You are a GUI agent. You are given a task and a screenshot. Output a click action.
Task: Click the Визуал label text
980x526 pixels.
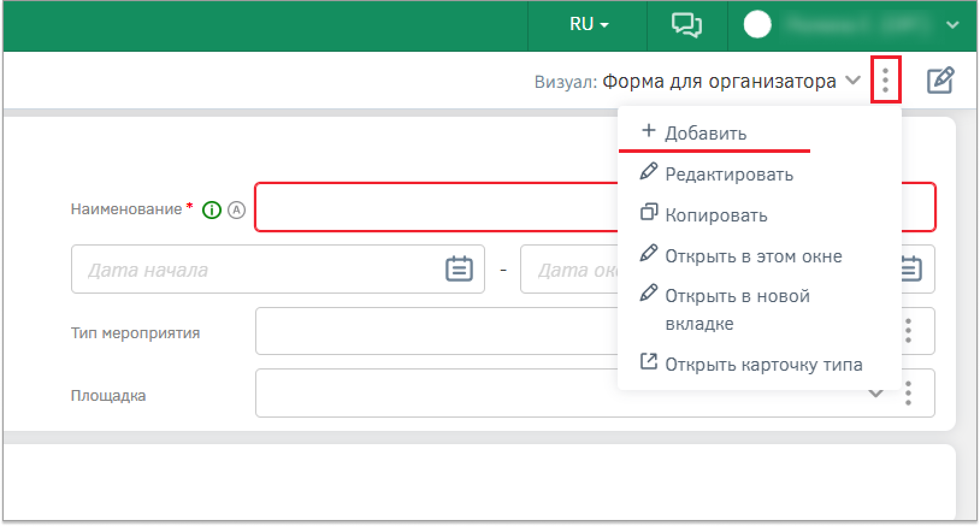(565, 82)
